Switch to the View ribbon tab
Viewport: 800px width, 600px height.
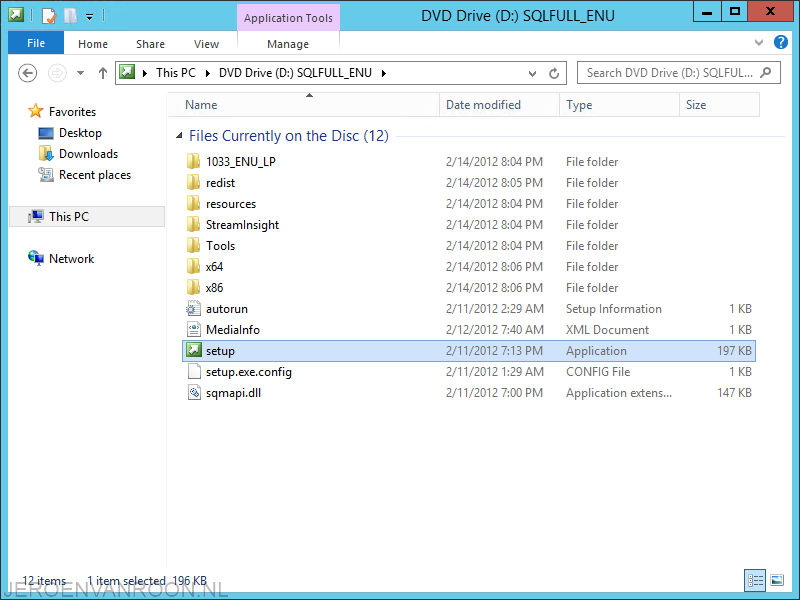pyautogui.click(x=206, y=44)
